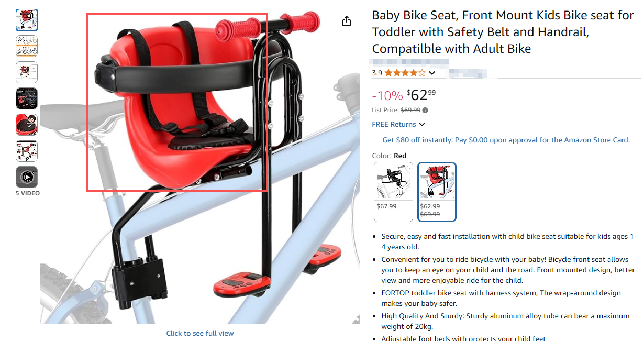The height and width of the screenshot is (341, 644).
Task: Click the $62.99 sale price
Action: pyautogui.click(x=421, y=95)
